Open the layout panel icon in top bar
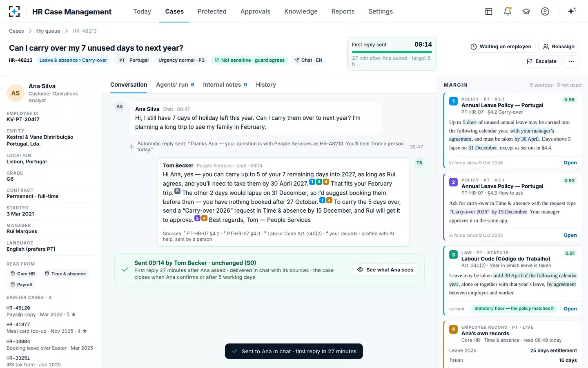Viewport: 588px width, 368px height. (x=489, y=11)
